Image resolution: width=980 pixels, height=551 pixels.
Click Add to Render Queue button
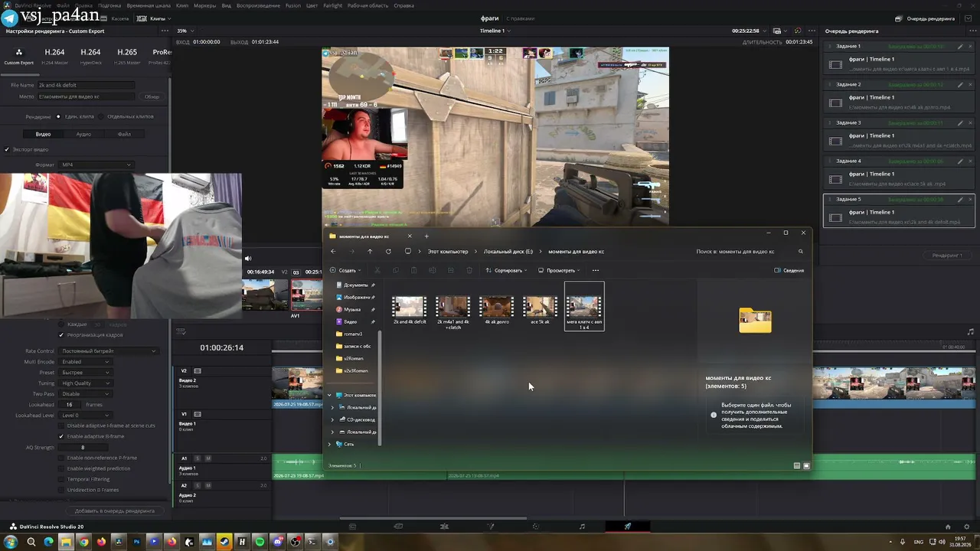pos(115,510)
